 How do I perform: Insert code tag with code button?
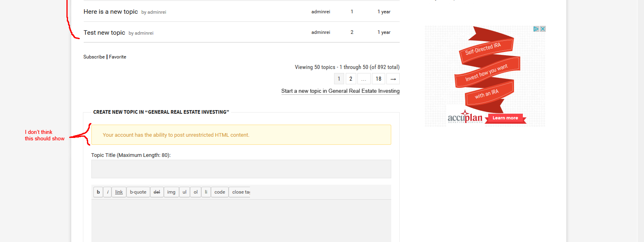tap(220, 192)
